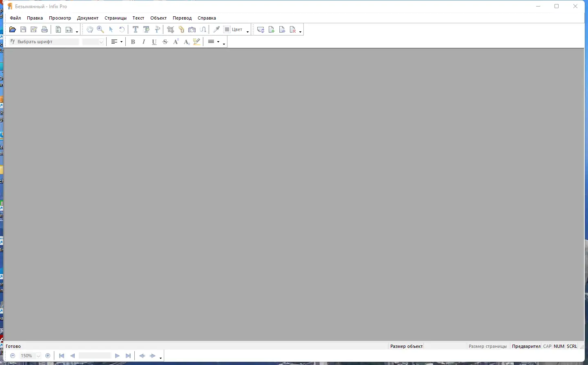Click the Save As icon with pencil

pos(34,30)
